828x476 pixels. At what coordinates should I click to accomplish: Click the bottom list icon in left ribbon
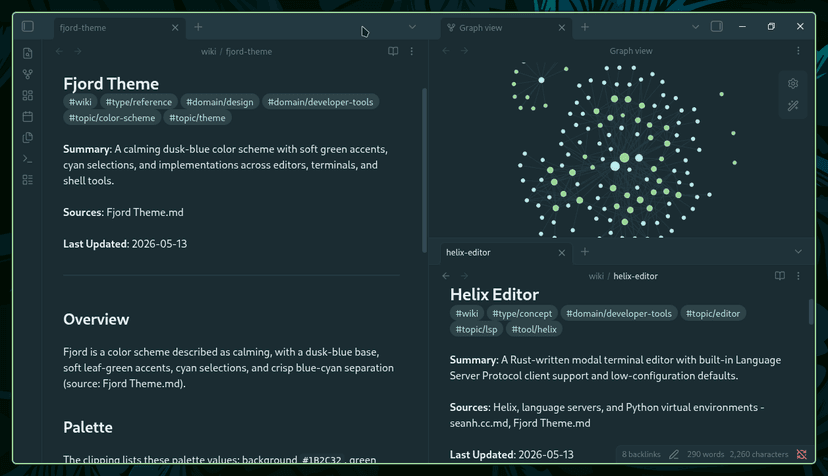[x=28, y=180]
